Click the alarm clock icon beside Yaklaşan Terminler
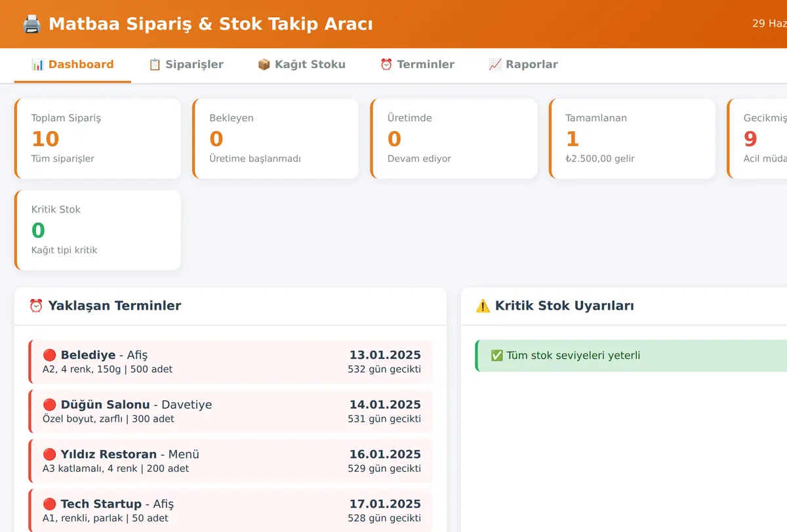Viewport: 787px width, 532px height. click(x=36, y=306)
